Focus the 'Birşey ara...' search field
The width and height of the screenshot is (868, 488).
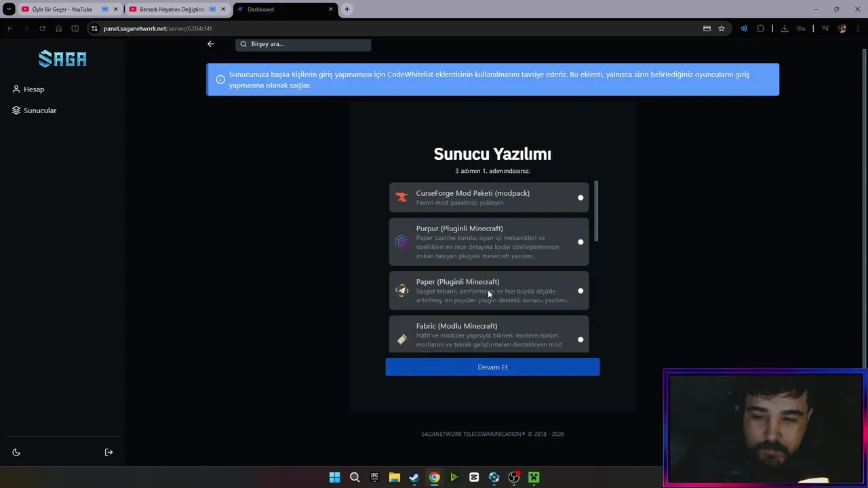pos(303,44)
